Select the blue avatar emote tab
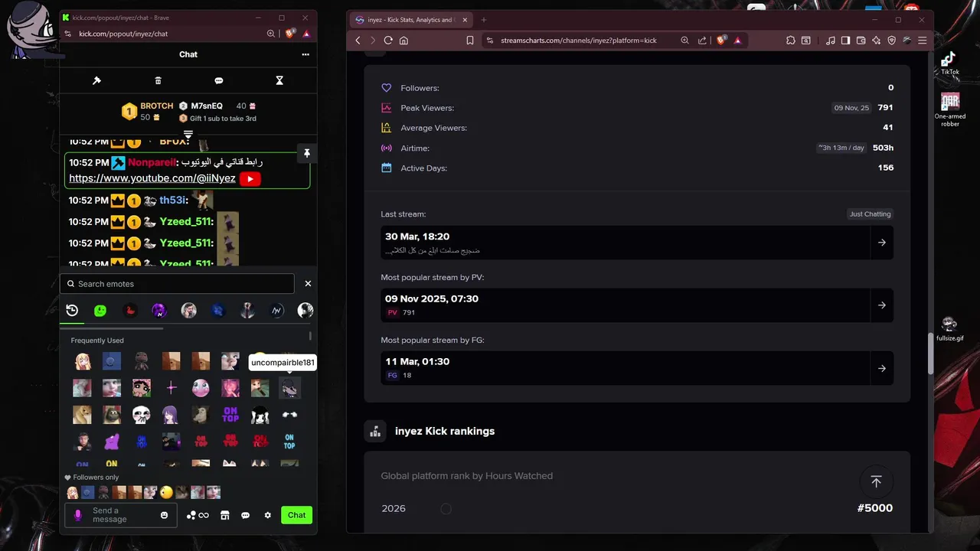The height and width of the screenshot is (551, 980). coord(218,310)
